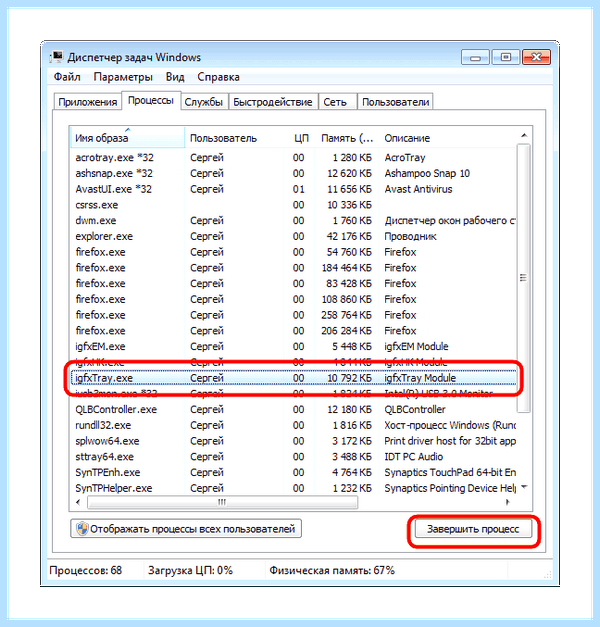Select the SynTPHelper.exe process row

pos(293,488)
